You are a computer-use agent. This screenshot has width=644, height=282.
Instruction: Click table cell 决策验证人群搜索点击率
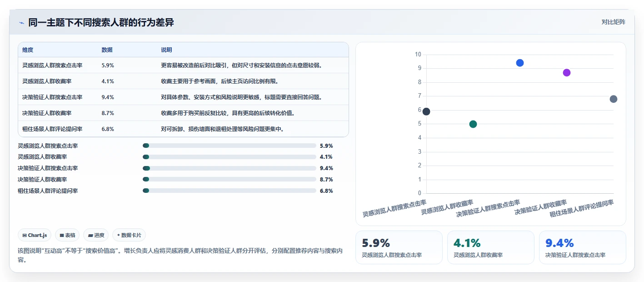52,97
